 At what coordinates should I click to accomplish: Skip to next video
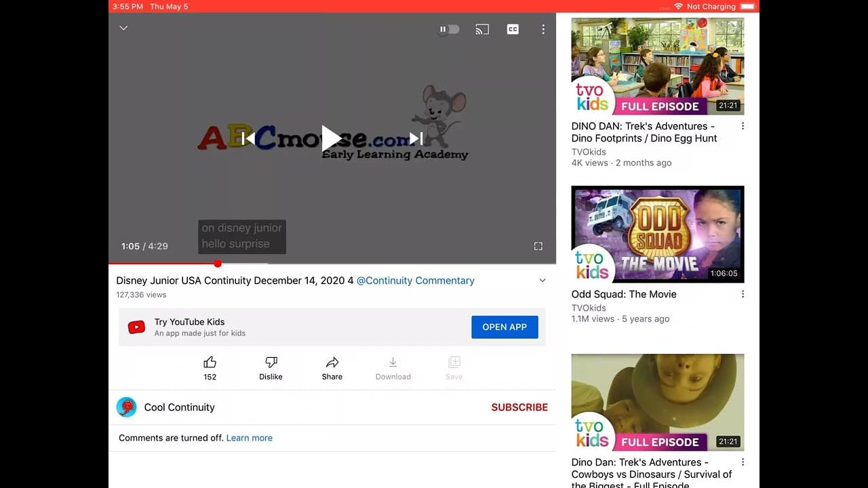(x=416, y=138)
